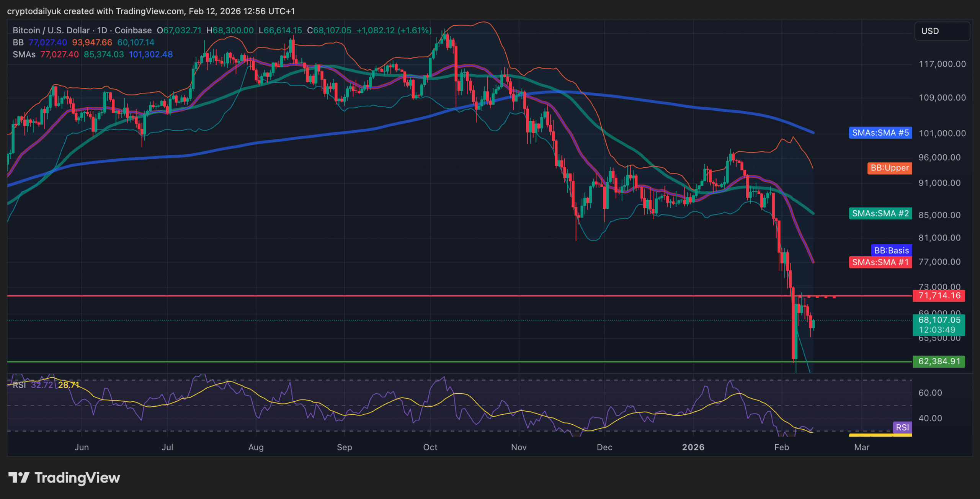The width and height of the screenshot is (980, 499).
Task: Click the purple RSI label tag
Action: pos(902,427)
